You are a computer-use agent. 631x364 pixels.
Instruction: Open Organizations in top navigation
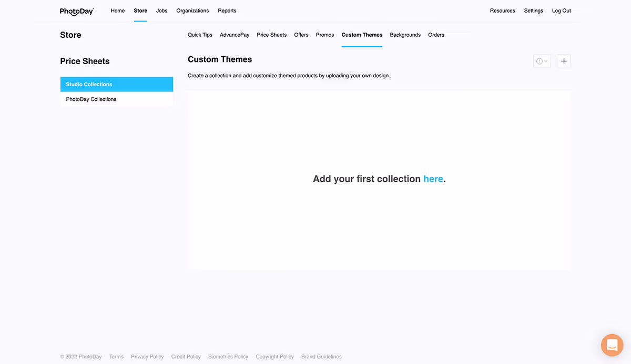(192, 11)
